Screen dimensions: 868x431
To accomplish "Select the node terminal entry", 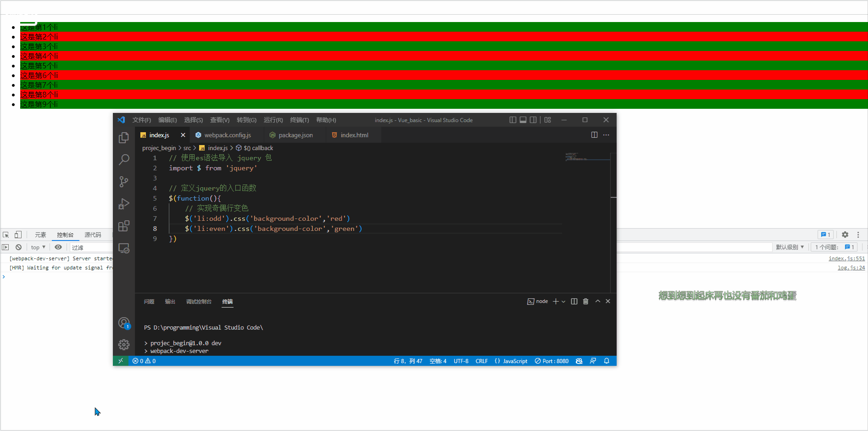I will [538, 302].
